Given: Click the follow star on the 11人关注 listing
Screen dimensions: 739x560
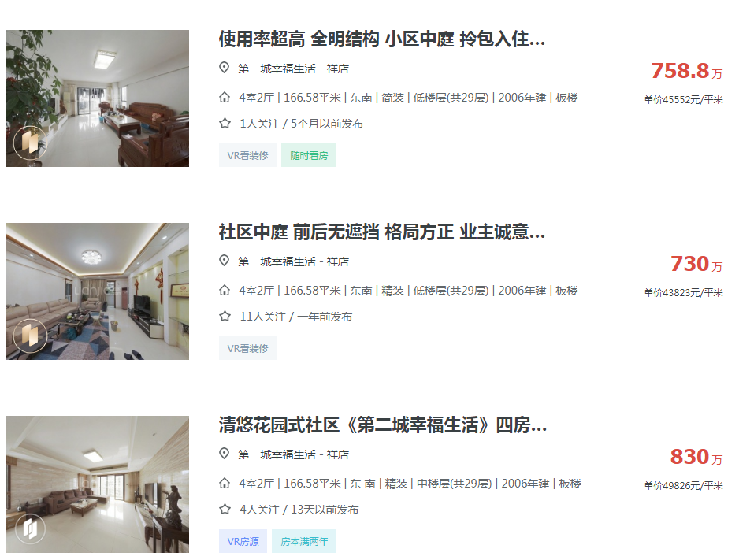Looking at the screenshot, I should click(225, 317).
